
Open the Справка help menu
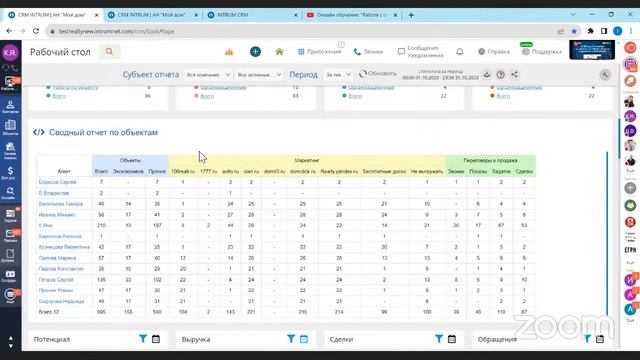click(494, 52)
